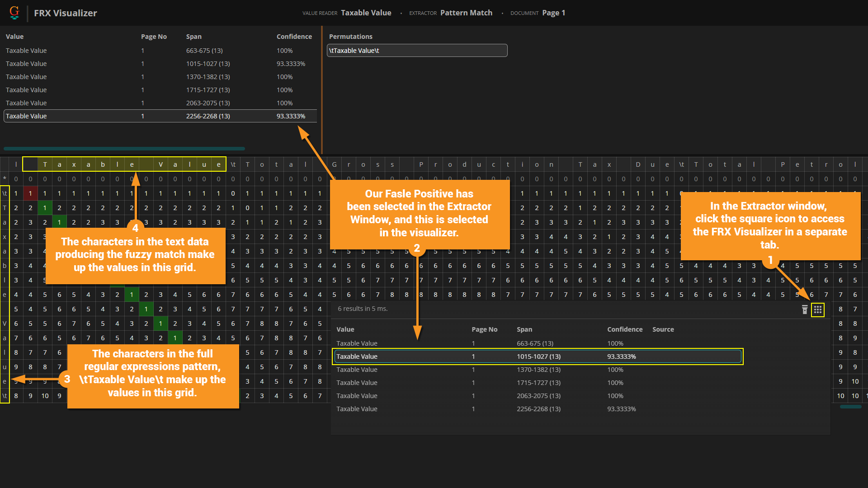Click the Permutations field \tTaxable Value\t
Screen dimensions: 868x488
(417, 51)
